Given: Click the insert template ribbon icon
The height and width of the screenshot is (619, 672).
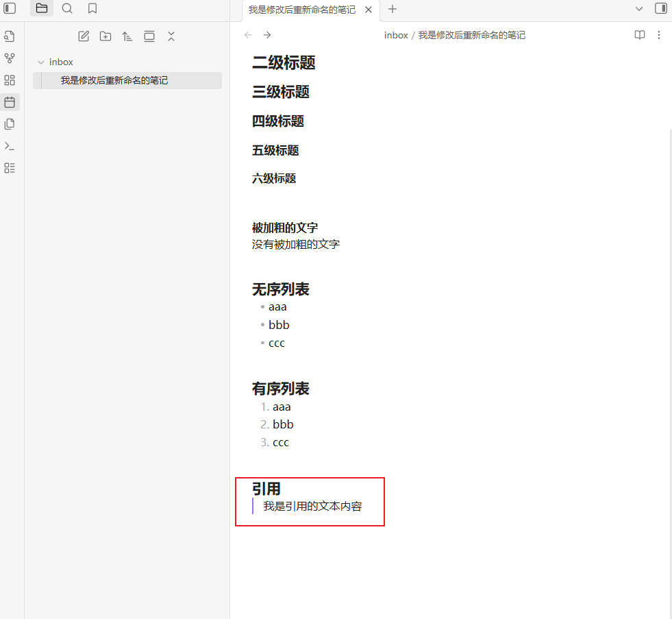Looking at the screenshot, I should (10, 124).
